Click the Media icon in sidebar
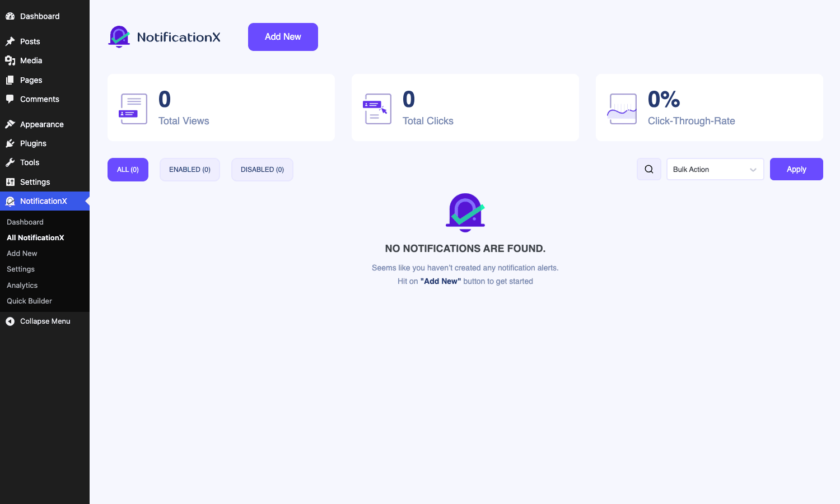Screen dimensions: 840x504 tap(10, 60)
